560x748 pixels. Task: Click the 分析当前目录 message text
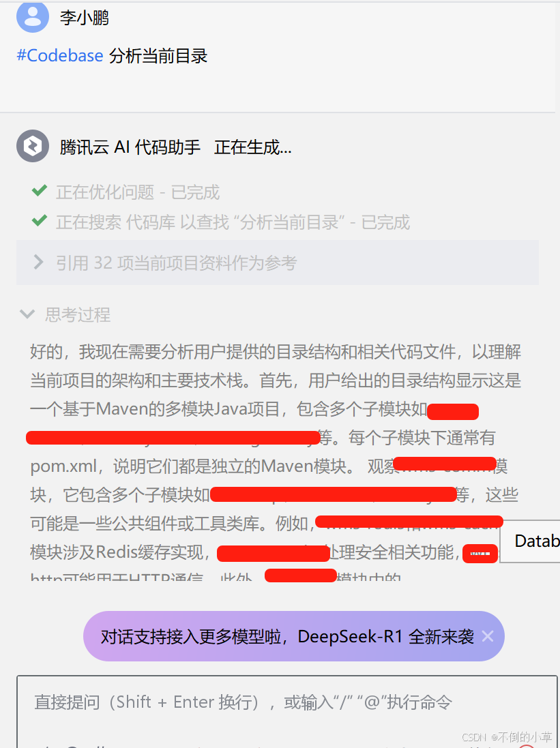click(158, 56)
